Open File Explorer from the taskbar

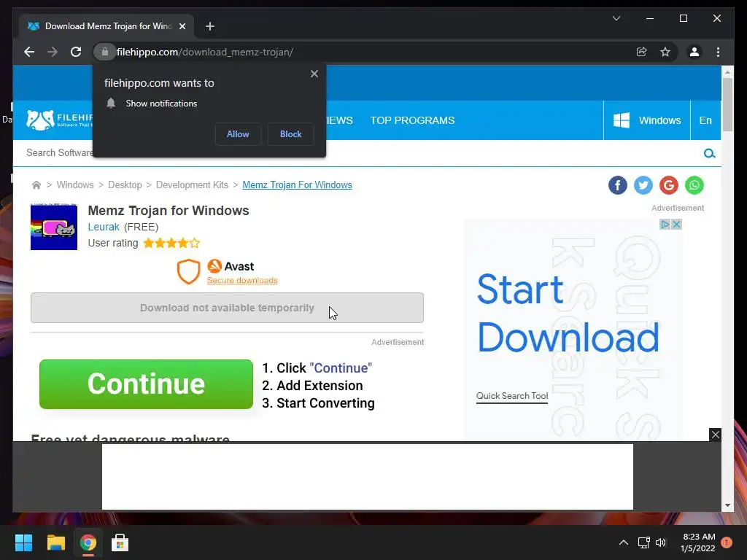click(x=55, y=542)
